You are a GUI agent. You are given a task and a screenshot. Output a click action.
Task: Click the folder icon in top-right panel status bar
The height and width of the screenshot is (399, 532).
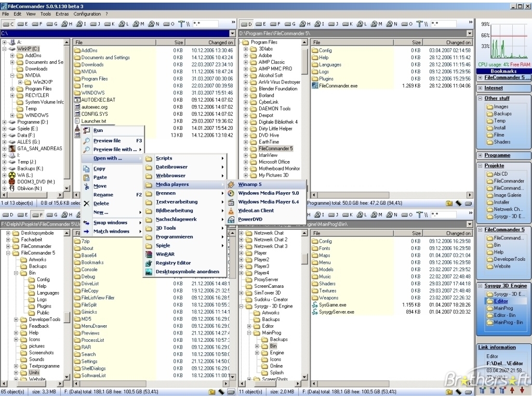pyautogui.click(x=449, y=204)
